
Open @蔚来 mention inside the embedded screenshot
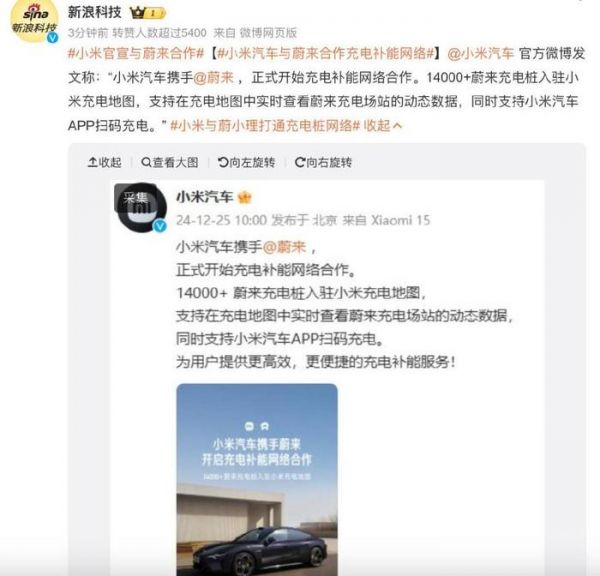coord(285,247)
